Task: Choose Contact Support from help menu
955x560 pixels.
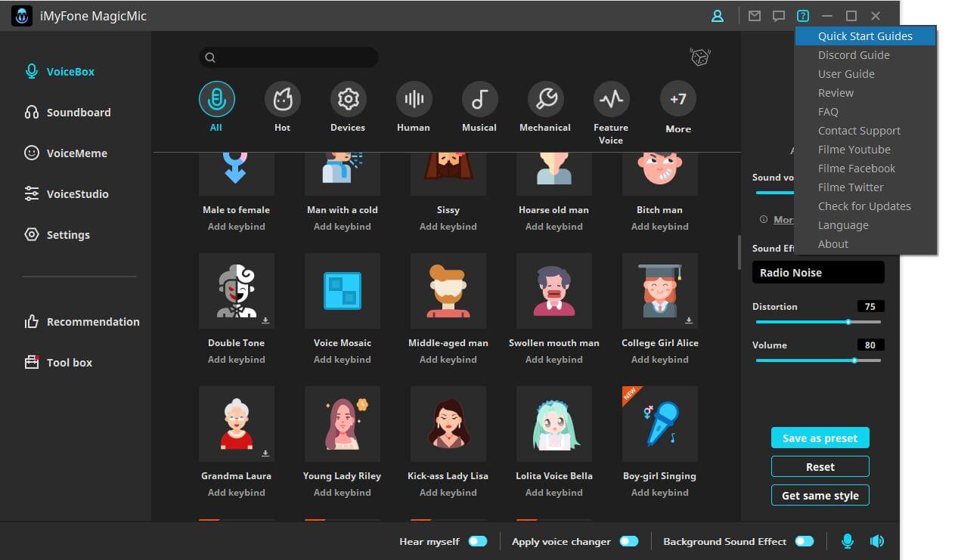Action: (x=866, y=131)
